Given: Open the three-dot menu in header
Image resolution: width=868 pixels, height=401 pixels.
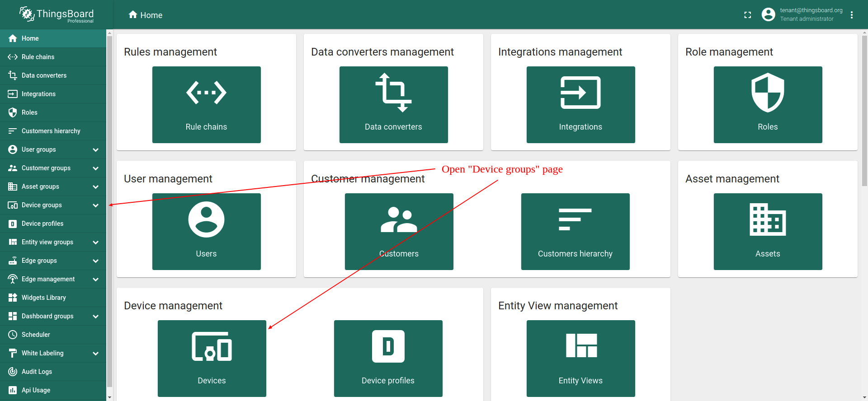Looking at the screenshot, I should 852,15.
